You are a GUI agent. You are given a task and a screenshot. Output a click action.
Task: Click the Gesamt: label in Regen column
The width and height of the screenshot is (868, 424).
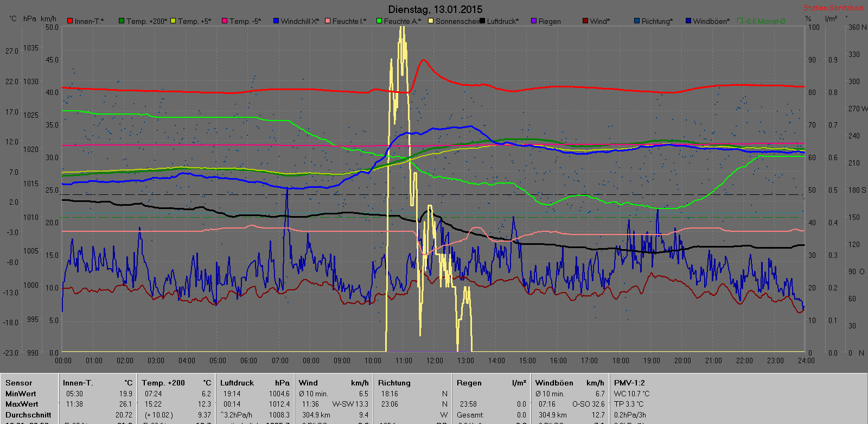point(470,415)
